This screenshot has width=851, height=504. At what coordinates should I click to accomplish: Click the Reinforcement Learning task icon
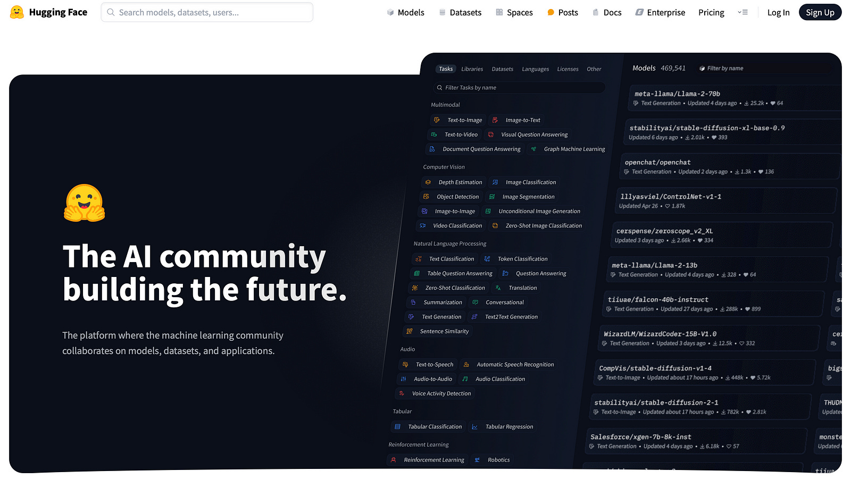click(393, 460)
